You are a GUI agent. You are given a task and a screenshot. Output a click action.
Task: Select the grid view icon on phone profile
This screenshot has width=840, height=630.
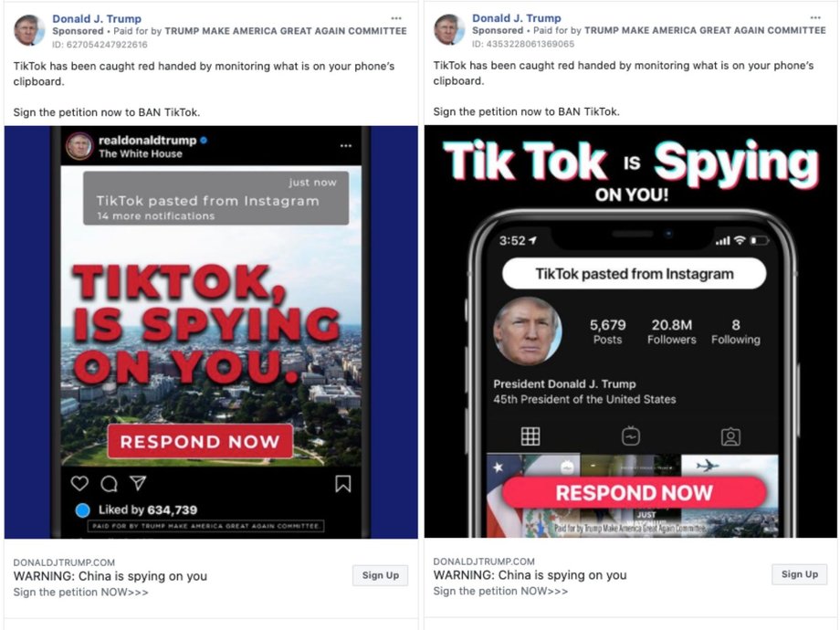(530, 436)
